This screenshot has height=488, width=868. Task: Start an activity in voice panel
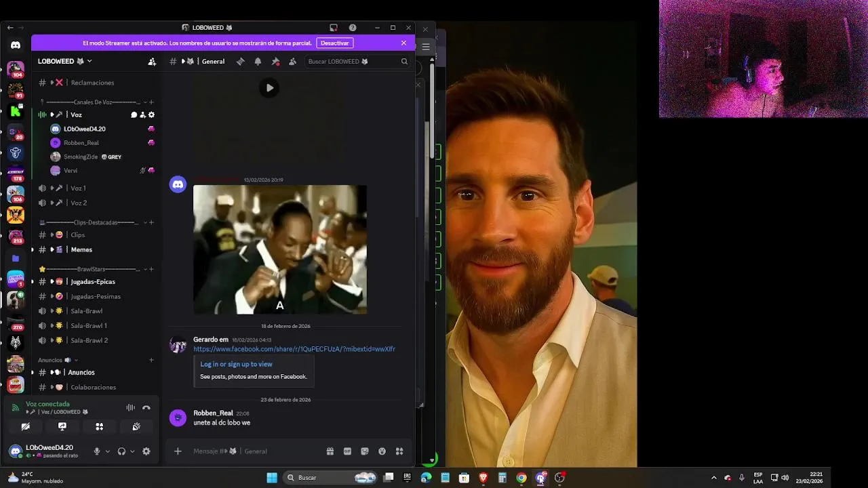pyautogui.click(x=99, y=426)
